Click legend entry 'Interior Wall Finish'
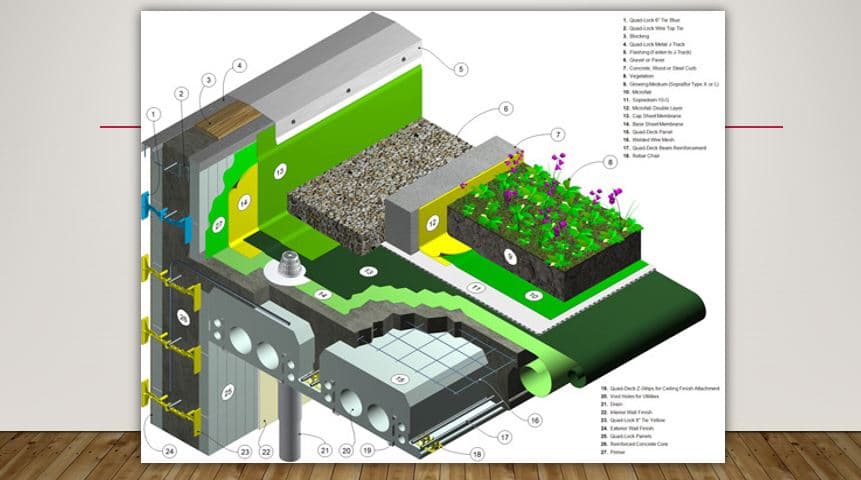861x480 pixels. pyautogui.click(x=631, y=412)
